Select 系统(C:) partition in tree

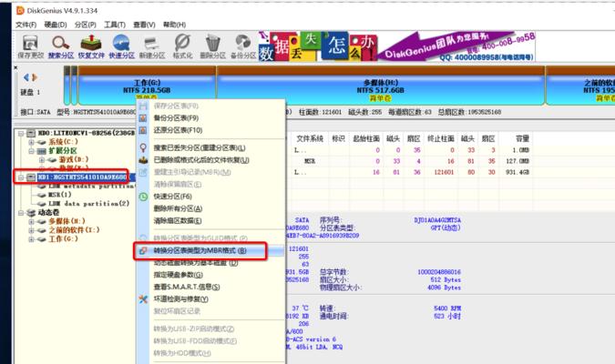click(63, 142)
